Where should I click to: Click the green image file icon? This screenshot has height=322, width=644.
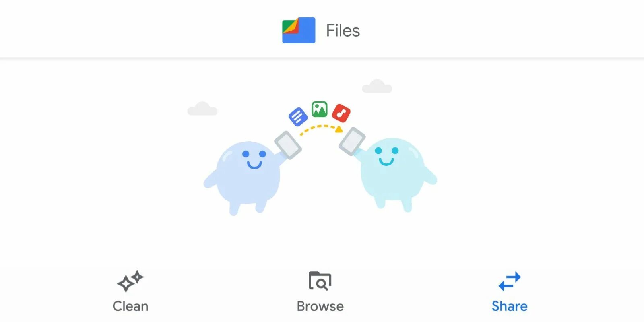pos(320,109)
